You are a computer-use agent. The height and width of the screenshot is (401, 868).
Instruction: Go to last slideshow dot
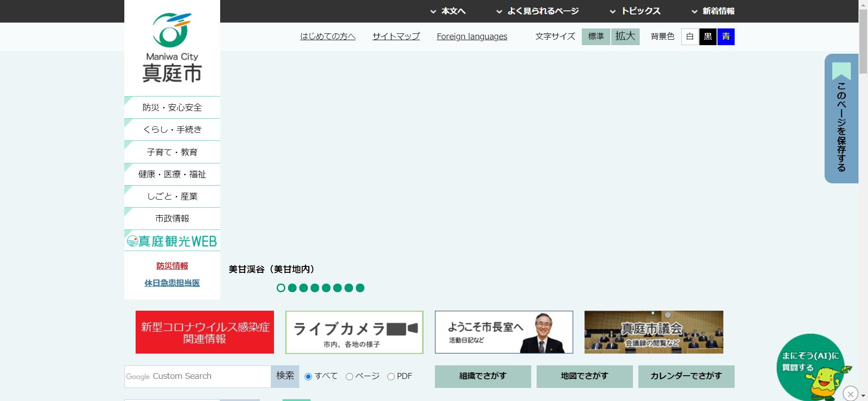pyautogui.click(x=360, y=288)
